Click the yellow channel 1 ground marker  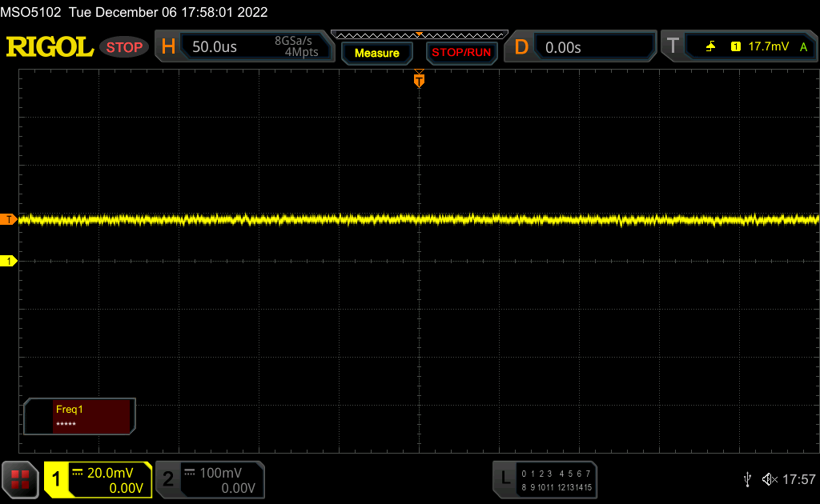[x=8, y=261]
